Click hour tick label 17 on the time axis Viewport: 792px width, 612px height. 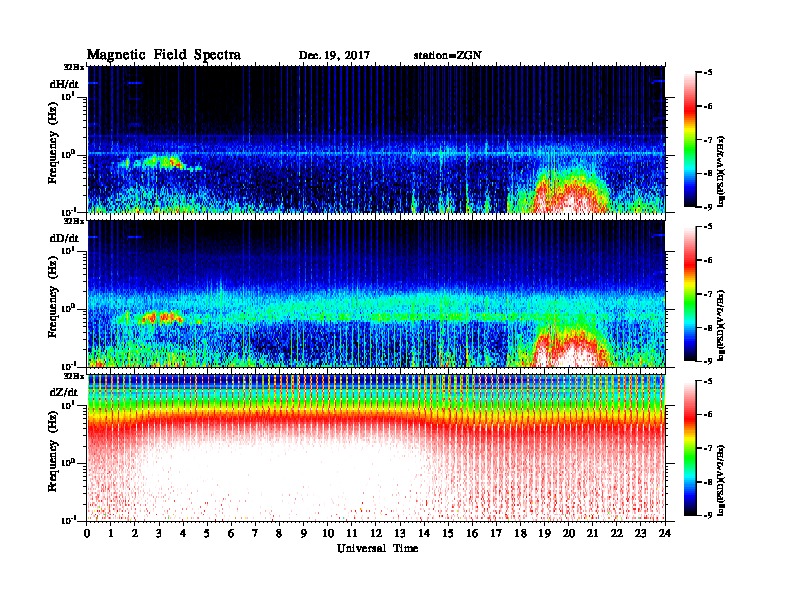(x=497, y=534)
